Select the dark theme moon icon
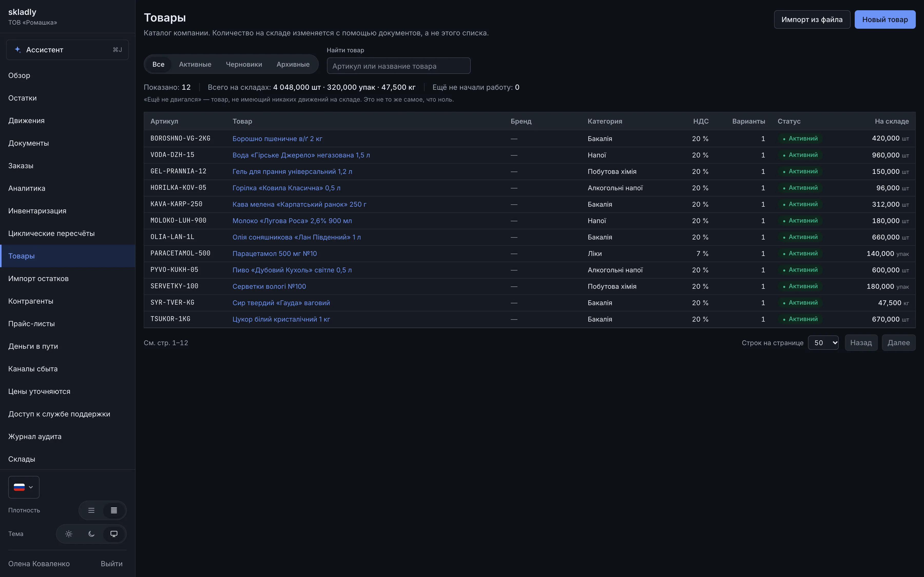 pos(91,534)
